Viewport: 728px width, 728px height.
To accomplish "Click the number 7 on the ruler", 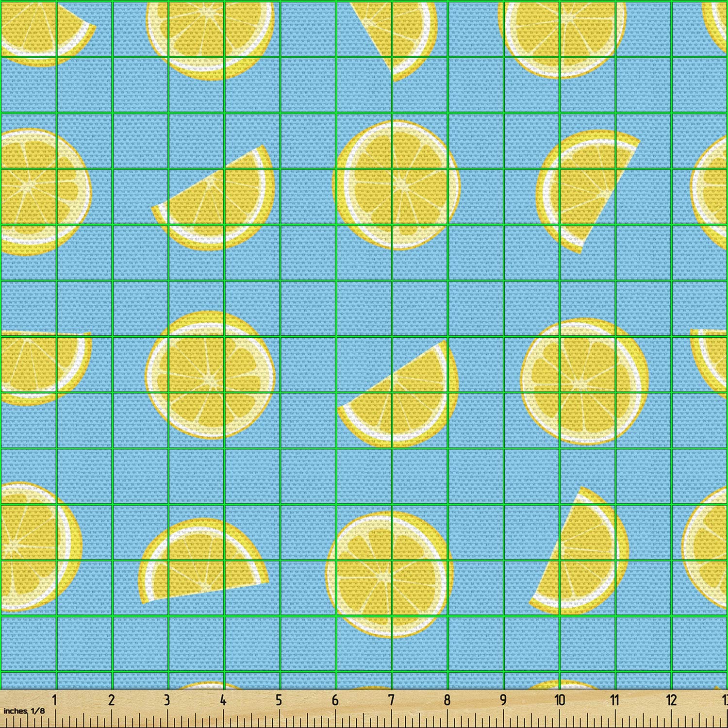I will 391,700.
